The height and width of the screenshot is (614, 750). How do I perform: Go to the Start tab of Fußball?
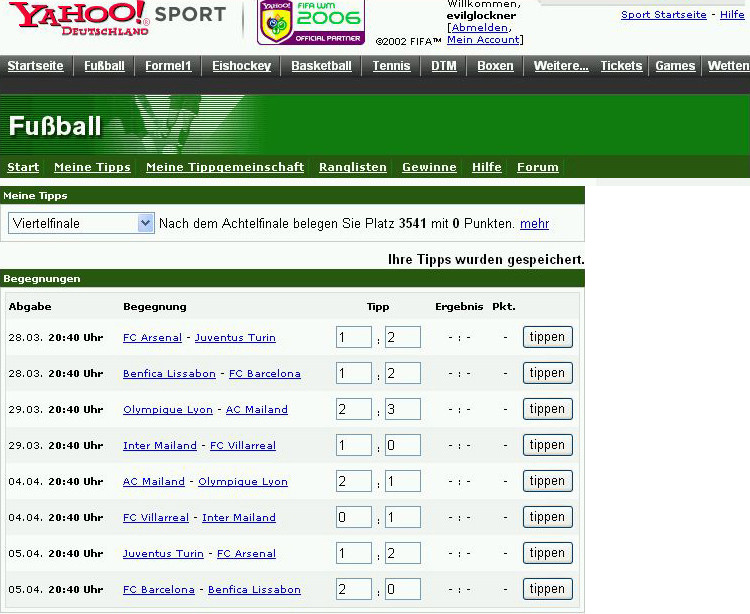[23, 167]
